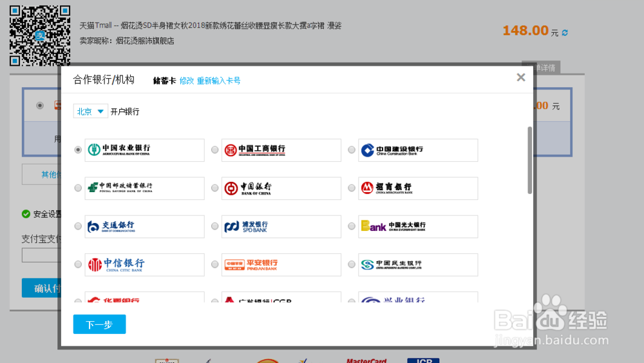Click the JCB logo at the bottom
This screenshot has width=644, height=363.
424,360
